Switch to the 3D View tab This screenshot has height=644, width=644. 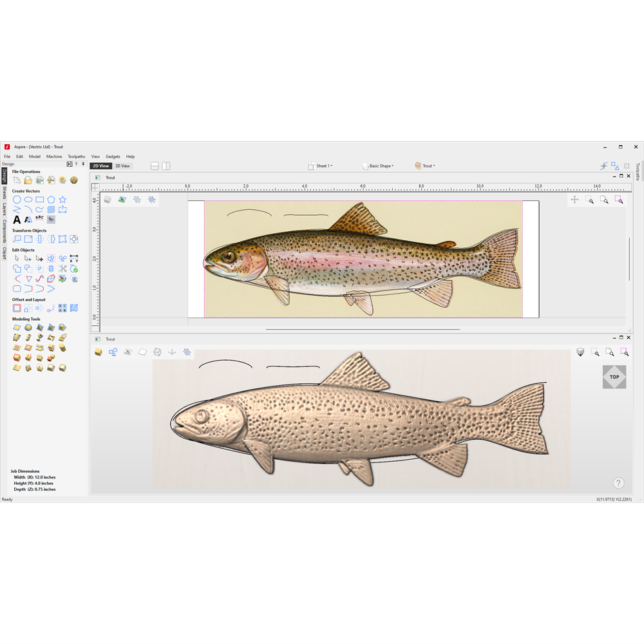(122, 166)
